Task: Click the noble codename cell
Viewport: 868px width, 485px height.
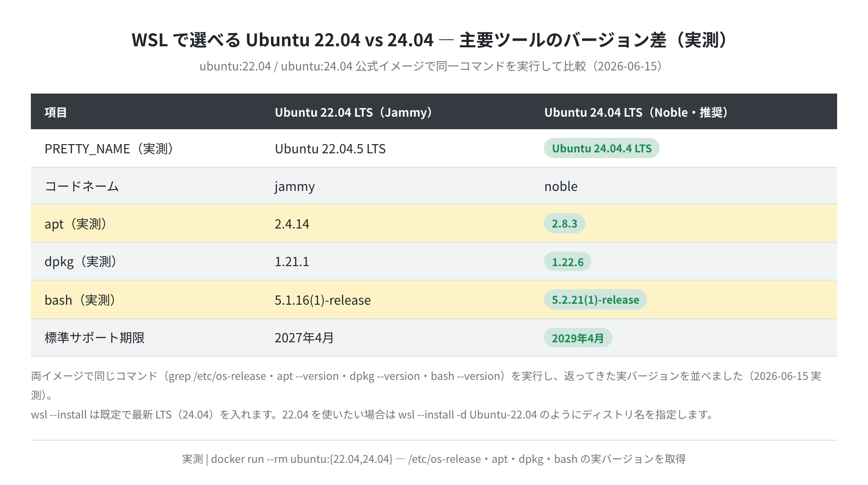Action: pos(561,186)
